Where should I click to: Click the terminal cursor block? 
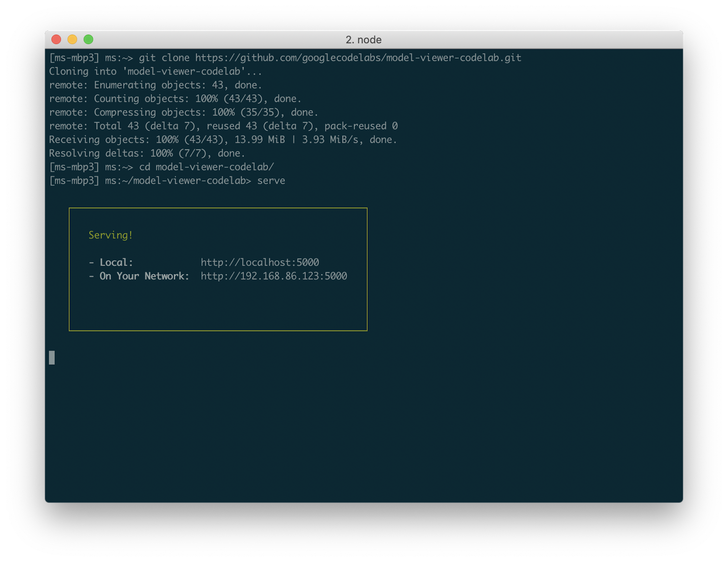pyautogui.click(x=52, y=358)
